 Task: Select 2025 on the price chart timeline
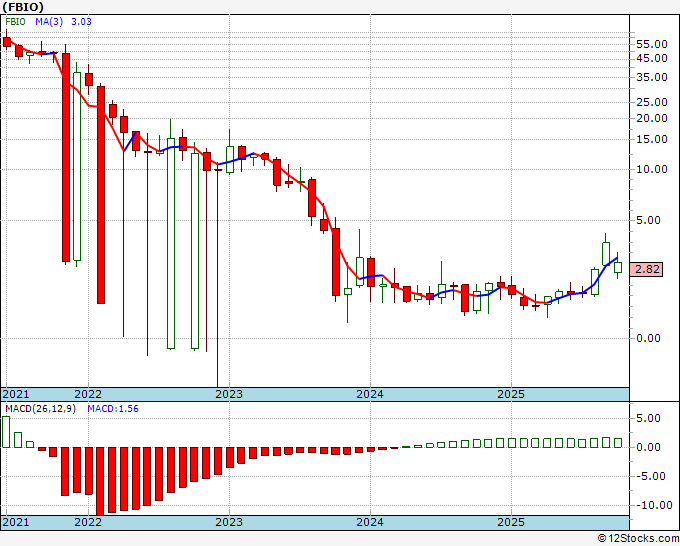511,394
